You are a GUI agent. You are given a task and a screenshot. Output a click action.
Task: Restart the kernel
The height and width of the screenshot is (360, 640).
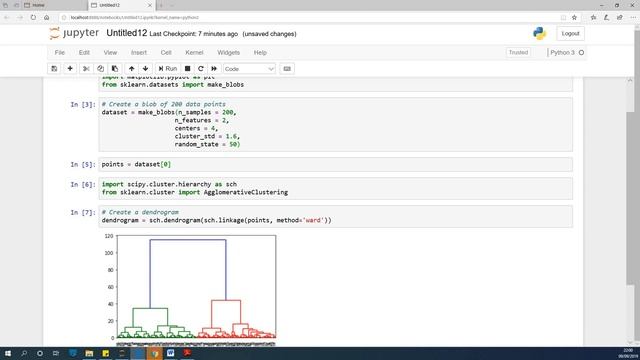[x=200, y=69]
